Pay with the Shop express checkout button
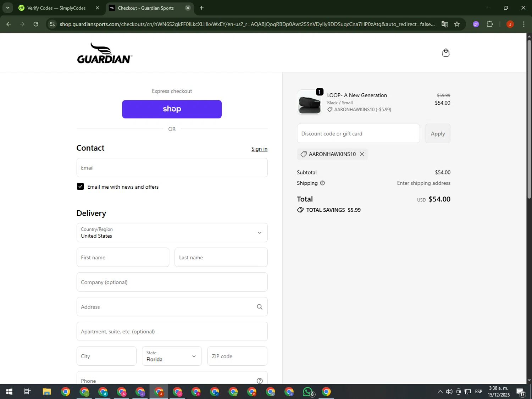Screen dimensions: 532x399 (x=172, y=109)
